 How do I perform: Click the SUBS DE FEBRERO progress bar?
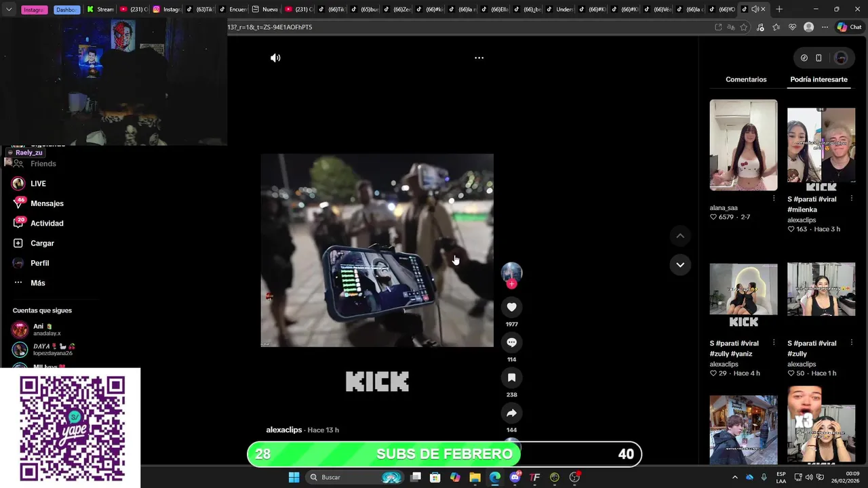pyautogui.click(x=444, y=454)
